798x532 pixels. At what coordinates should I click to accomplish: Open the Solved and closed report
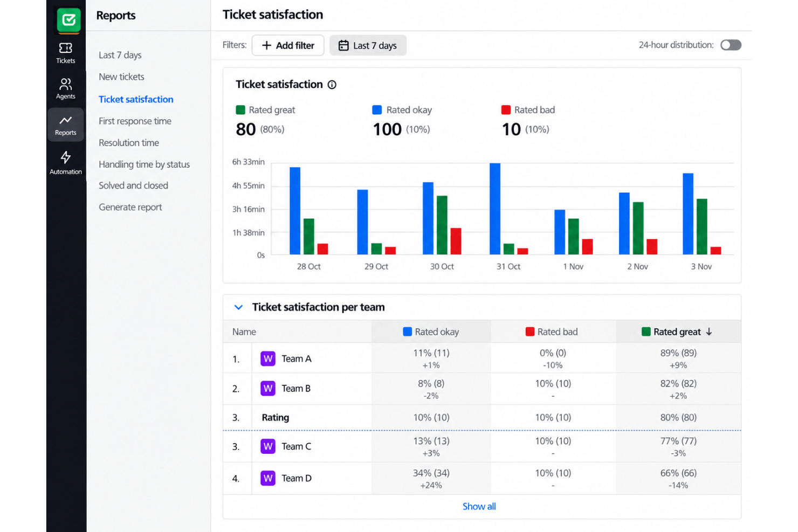click(133, 185)
